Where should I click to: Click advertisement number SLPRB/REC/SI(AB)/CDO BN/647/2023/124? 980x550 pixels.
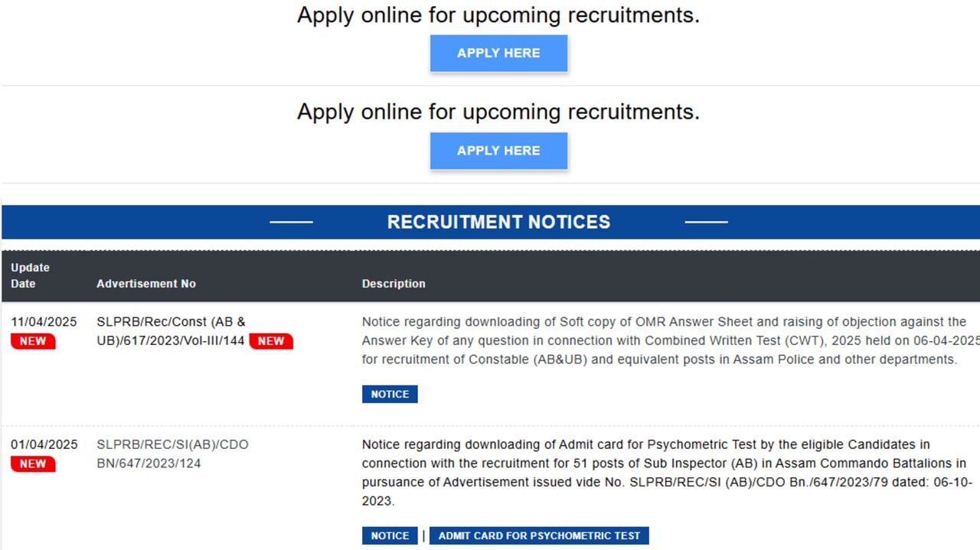172,454
